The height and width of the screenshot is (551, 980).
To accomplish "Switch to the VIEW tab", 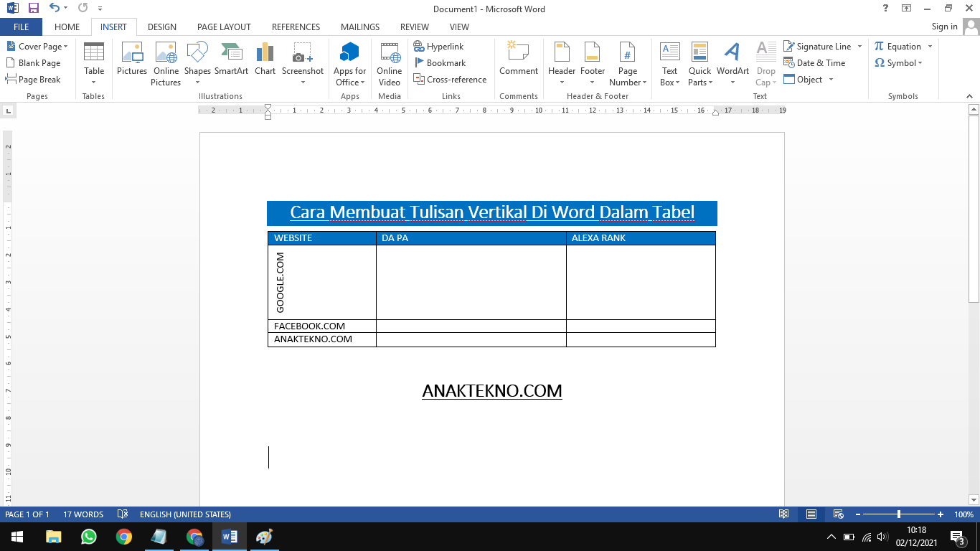I will [x=459, y=27].
